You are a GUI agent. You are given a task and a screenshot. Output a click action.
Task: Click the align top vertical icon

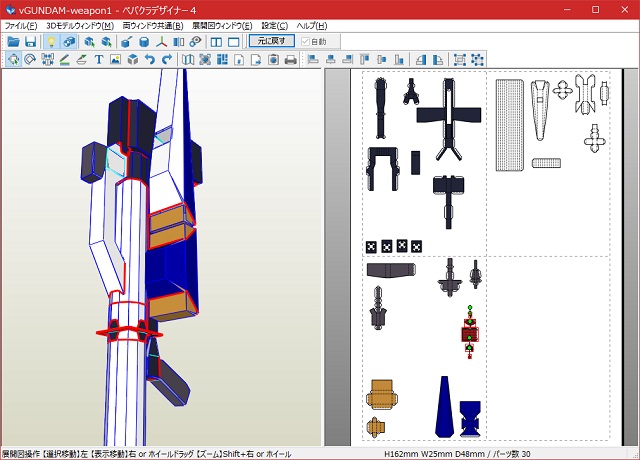(x=364, y=60)
